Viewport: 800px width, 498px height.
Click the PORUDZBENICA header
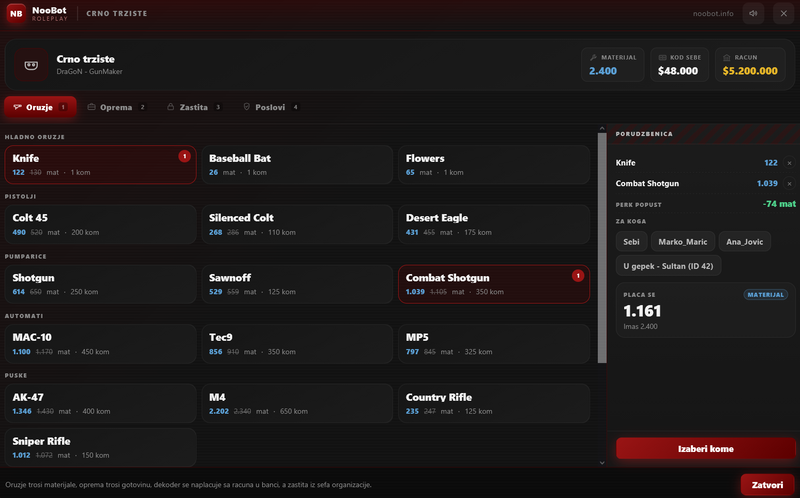click(x=644, y=134)
